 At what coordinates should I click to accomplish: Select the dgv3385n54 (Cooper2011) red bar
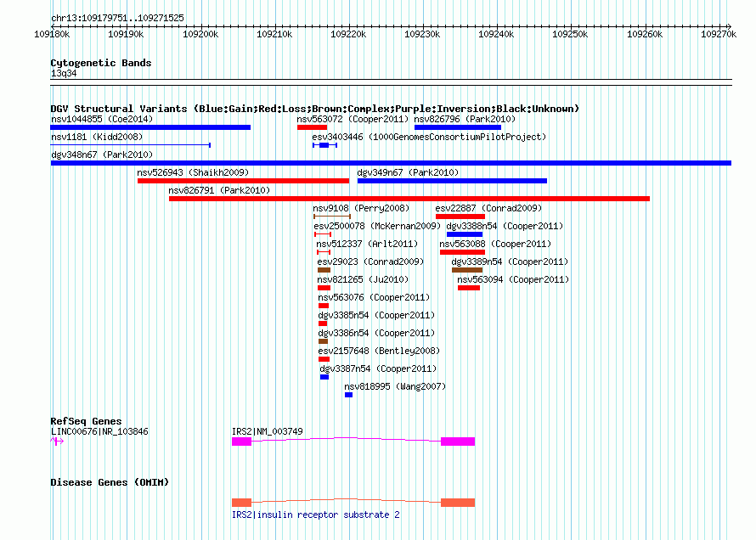(x=323, y=323)
